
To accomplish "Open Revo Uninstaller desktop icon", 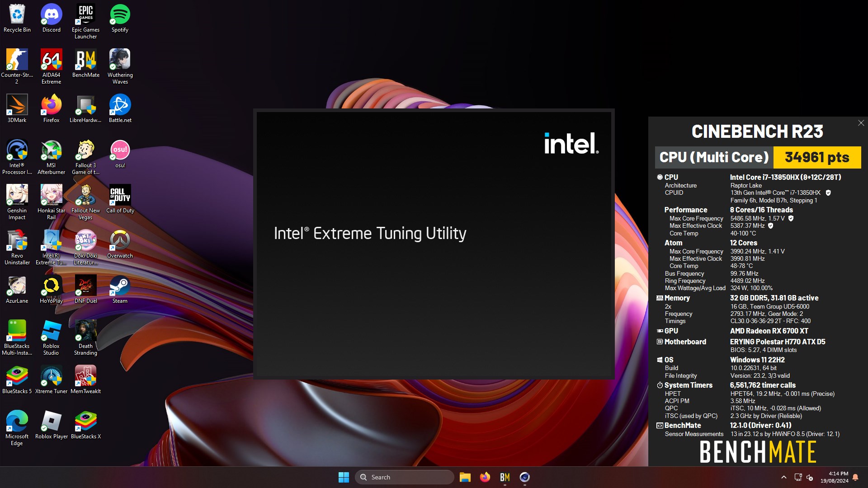I will [x=17, y=248].
